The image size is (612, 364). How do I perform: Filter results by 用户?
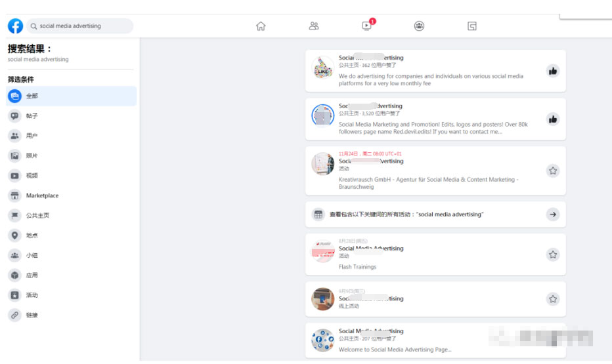32,136
